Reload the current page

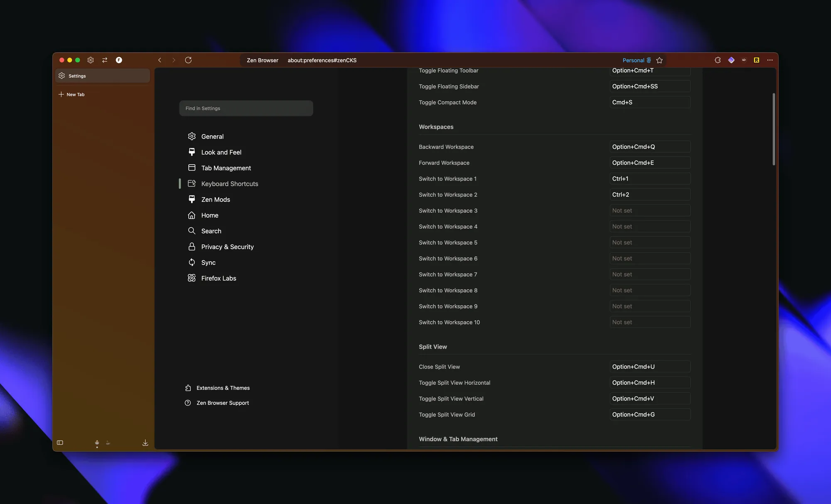click(188, 60)
